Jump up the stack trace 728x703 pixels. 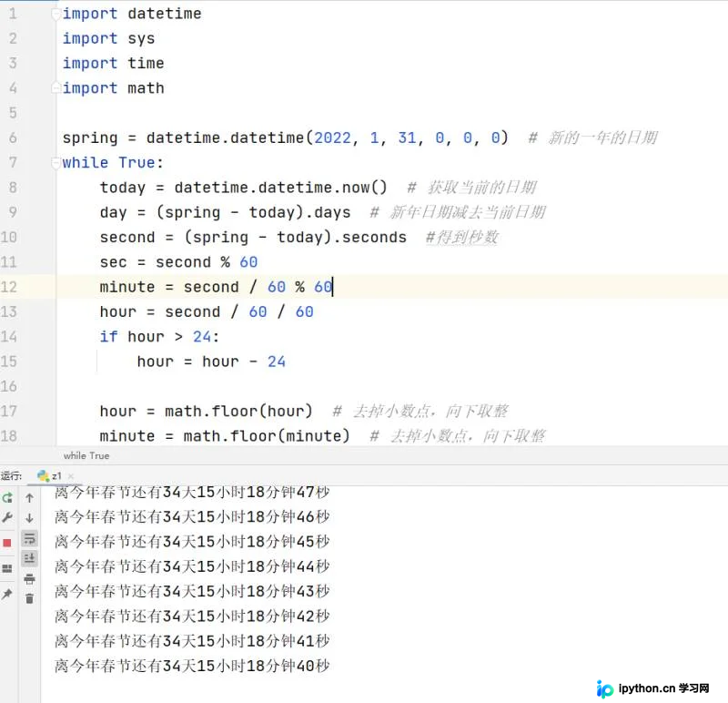coord(29,498)
